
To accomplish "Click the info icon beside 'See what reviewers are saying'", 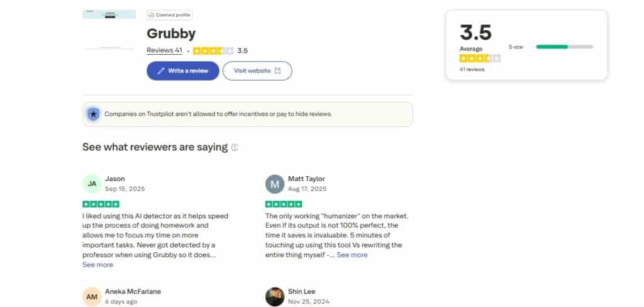I will coord(235,148).
